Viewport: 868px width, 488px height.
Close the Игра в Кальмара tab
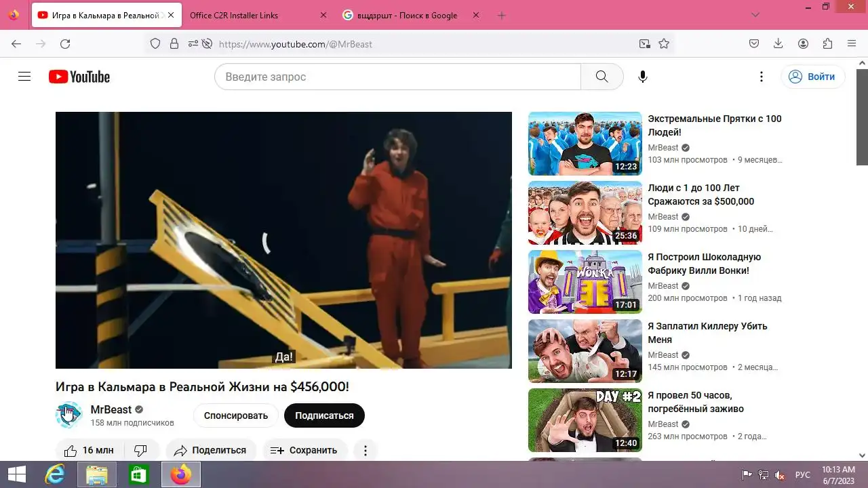170,15
